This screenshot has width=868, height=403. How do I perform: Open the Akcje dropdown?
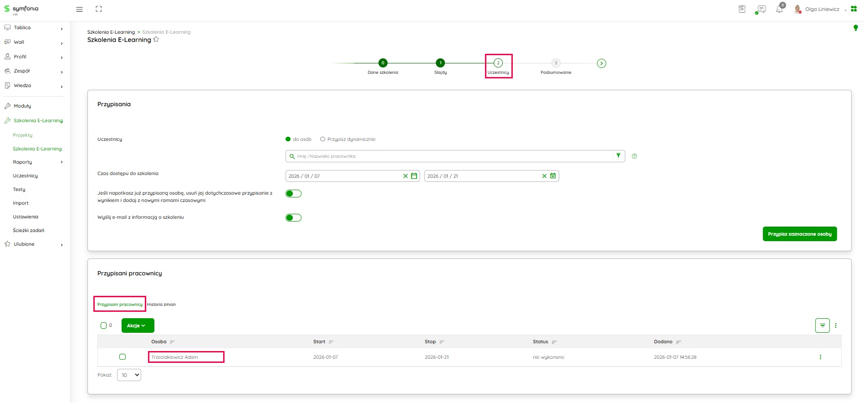[x=138, y=325]
